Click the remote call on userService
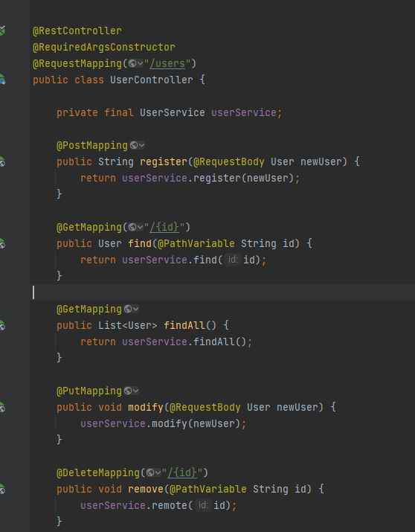The height and width of the screenshot is (532, 415). [169, 505]
